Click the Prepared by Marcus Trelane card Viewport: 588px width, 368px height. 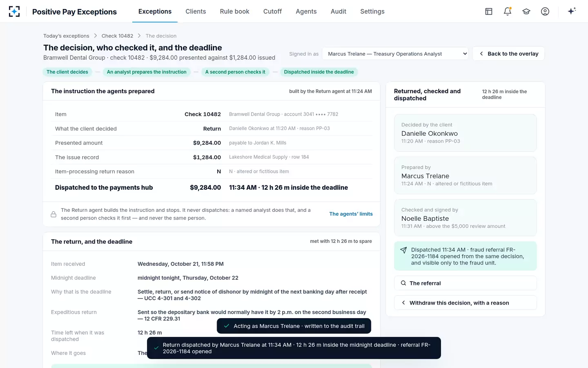[465, 175]
